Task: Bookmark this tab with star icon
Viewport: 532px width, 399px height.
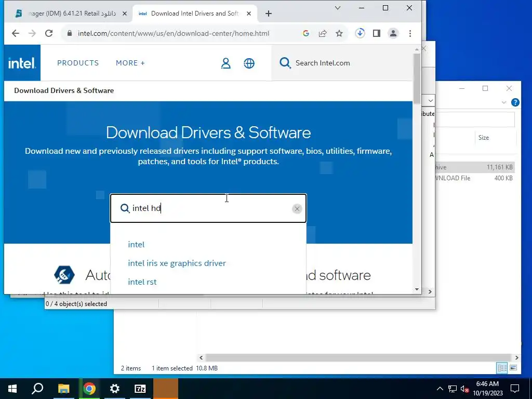Action: coord(339,33)
